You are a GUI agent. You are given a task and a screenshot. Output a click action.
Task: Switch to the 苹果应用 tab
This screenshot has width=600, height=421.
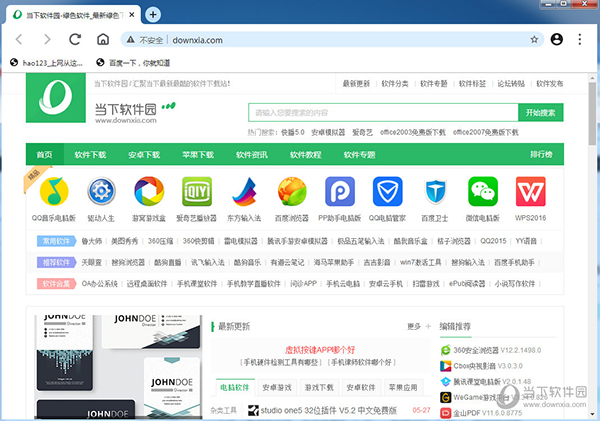(x=403, y=387)
